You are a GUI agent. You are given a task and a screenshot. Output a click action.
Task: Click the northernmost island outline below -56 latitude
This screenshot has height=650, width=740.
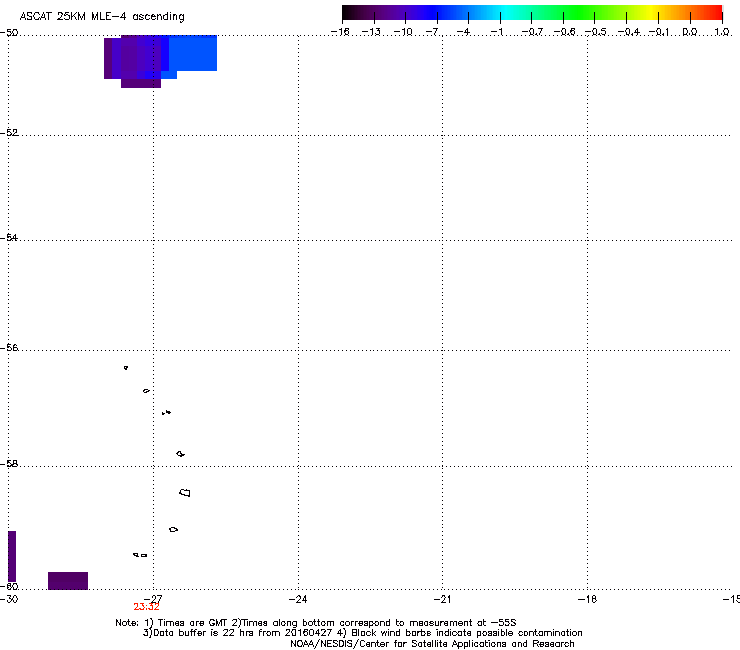(x=126, y=367)
